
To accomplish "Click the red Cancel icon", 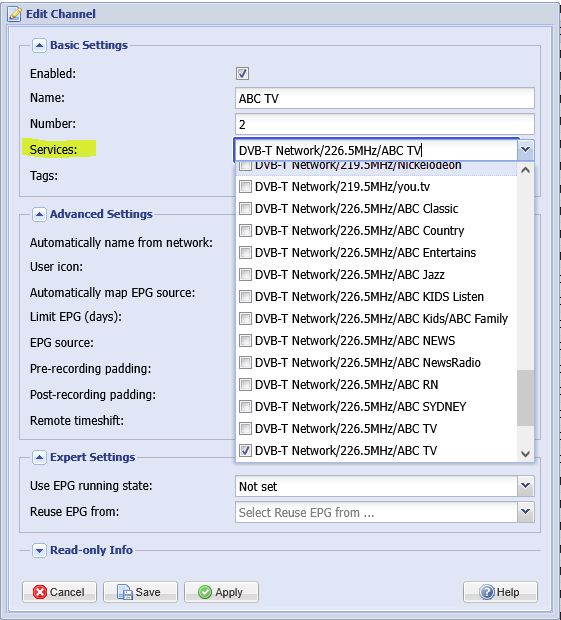I will click(x=40, y=592).
